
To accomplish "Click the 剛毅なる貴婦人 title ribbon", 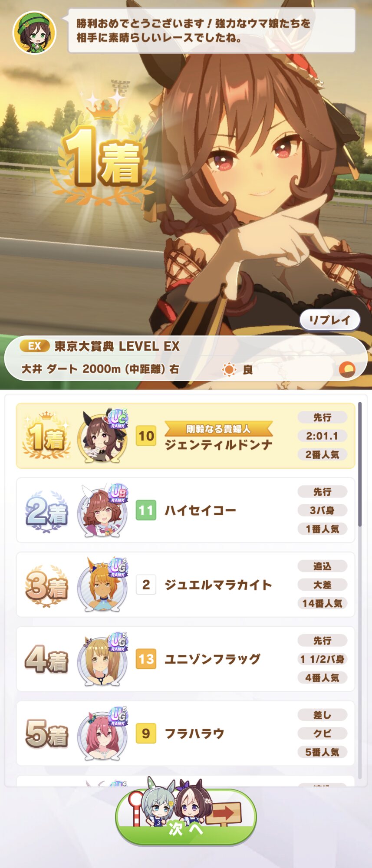I will click(218, 429).
